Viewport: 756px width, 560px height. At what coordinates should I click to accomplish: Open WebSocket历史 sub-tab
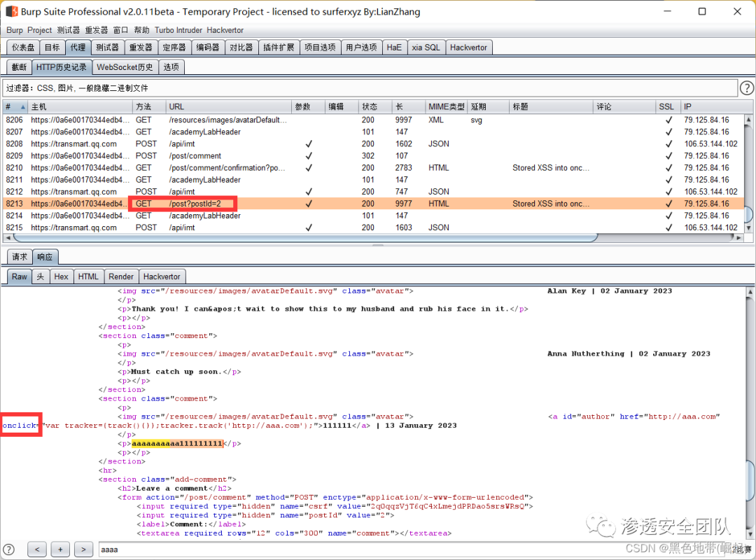pos(125,67)
